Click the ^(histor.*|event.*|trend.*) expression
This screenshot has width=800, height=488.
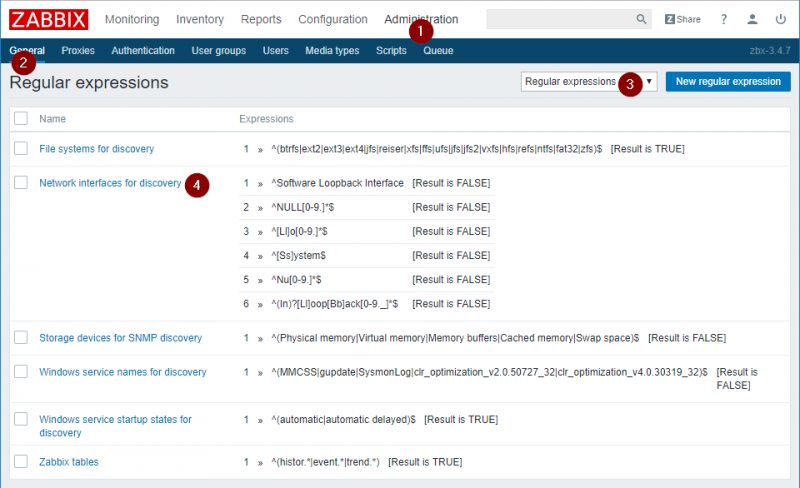326,461
